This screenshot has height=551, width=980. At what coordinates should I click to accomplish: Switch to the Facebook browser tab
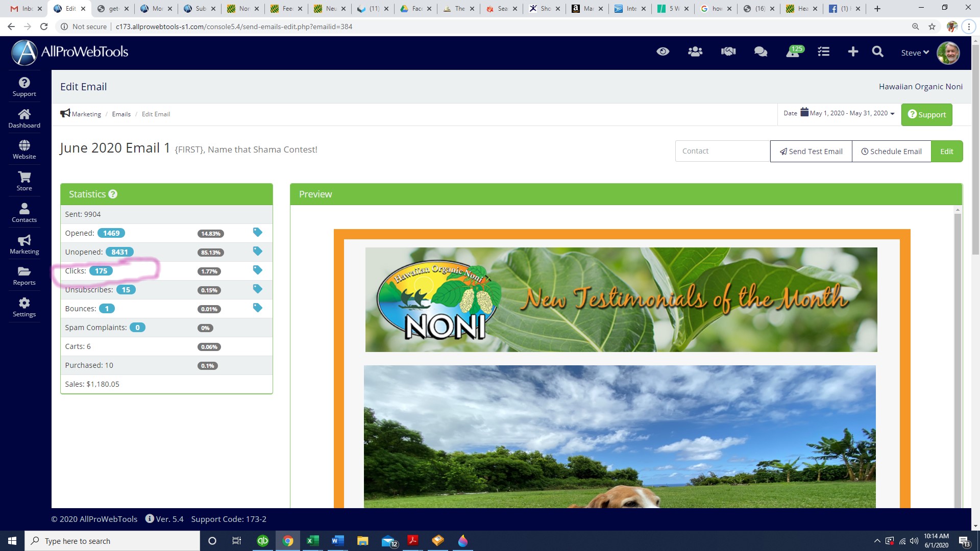(845, 9)
